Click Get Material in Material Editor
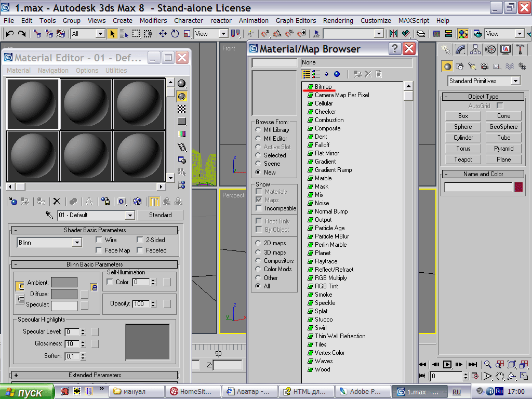Screen dimensions: 532x399 tap(13, 202)
